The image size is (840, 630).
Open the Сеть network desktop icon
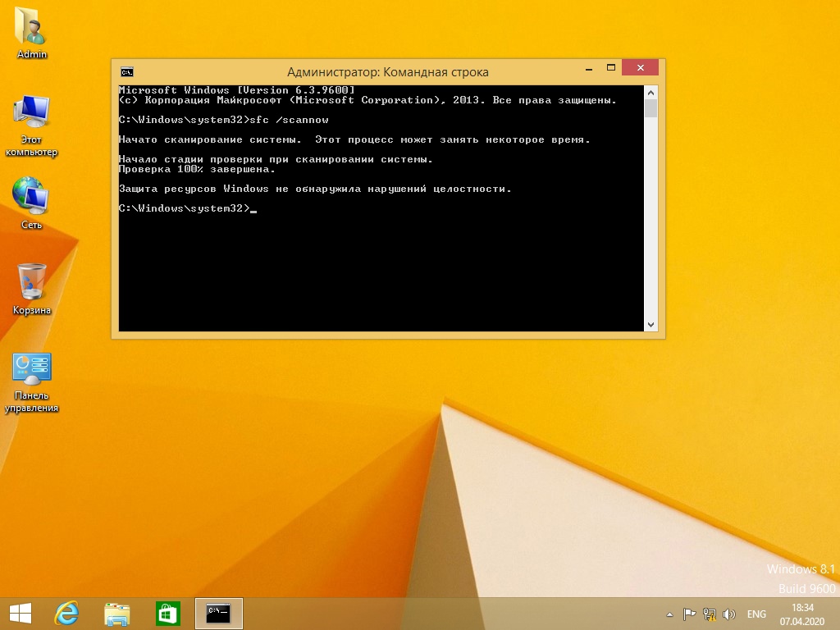[32, 195]
